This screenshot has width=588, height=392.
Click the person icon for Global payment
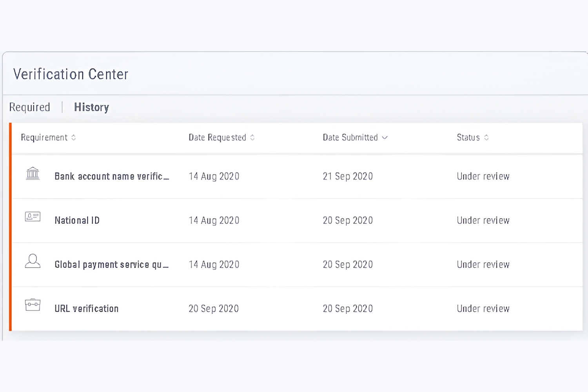click(x=33, y=261)
